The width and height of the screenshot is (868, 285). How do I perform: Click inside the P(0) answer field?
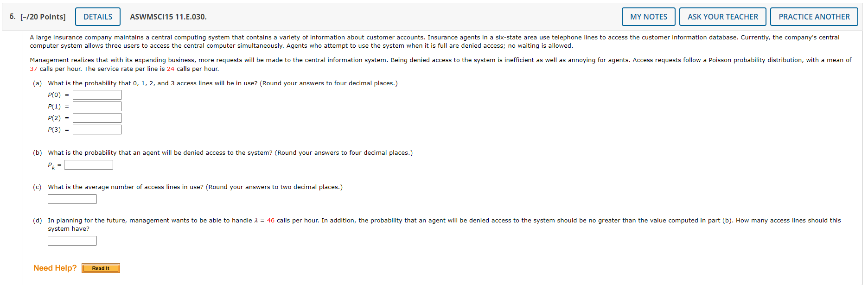tap(97, 95)
